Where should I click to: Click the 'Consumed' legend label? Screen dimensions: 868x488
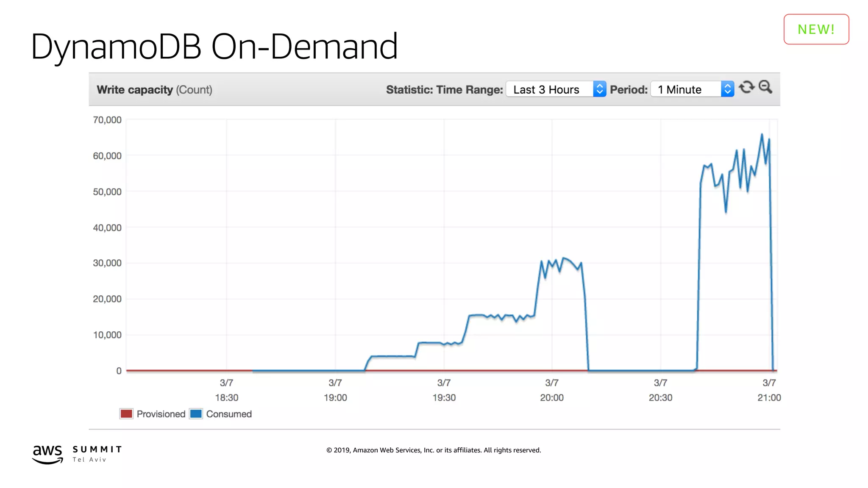pos(229,414)
